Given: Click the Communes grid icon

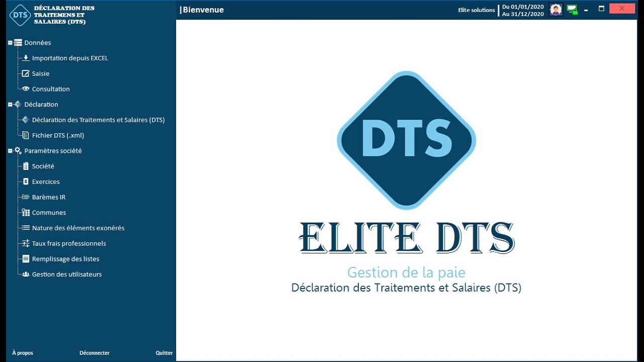Looking at the screenshot, I should pos(26,212).
